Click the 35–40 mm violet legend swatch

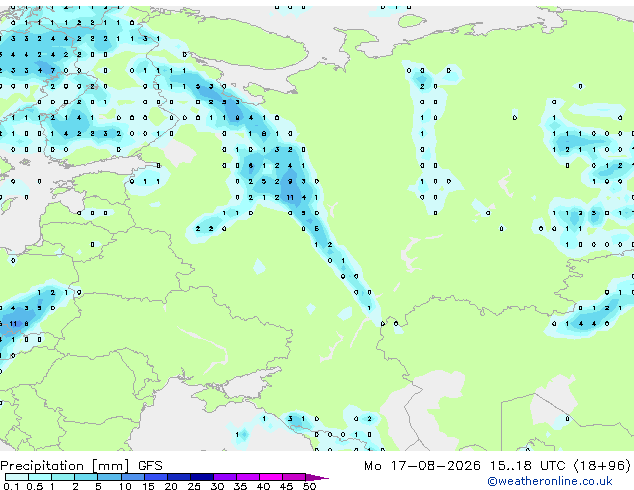(x=248, y=477)
